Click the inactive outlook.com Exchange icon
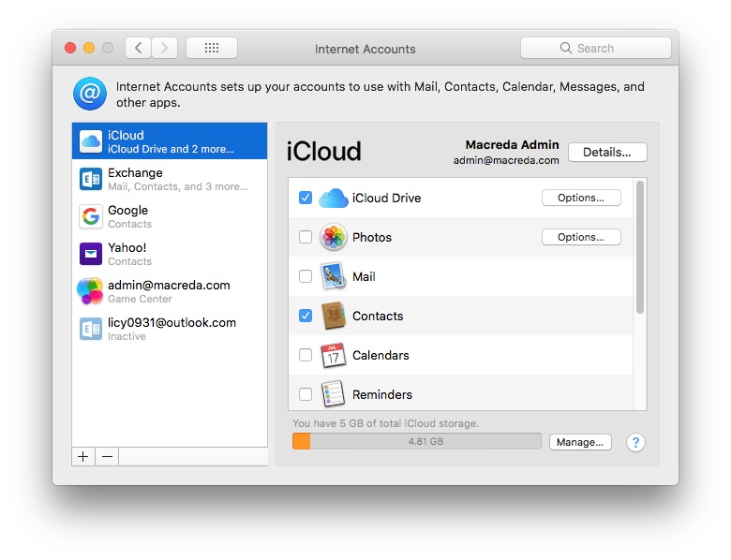Viewport: 731px width, 560px height. pyautogui.click(x=91, y=329)
